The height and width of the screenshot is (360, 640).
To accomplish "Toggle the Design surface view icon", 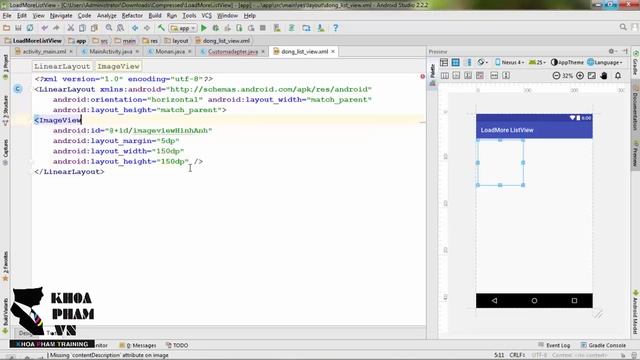I will coord(444,62).
